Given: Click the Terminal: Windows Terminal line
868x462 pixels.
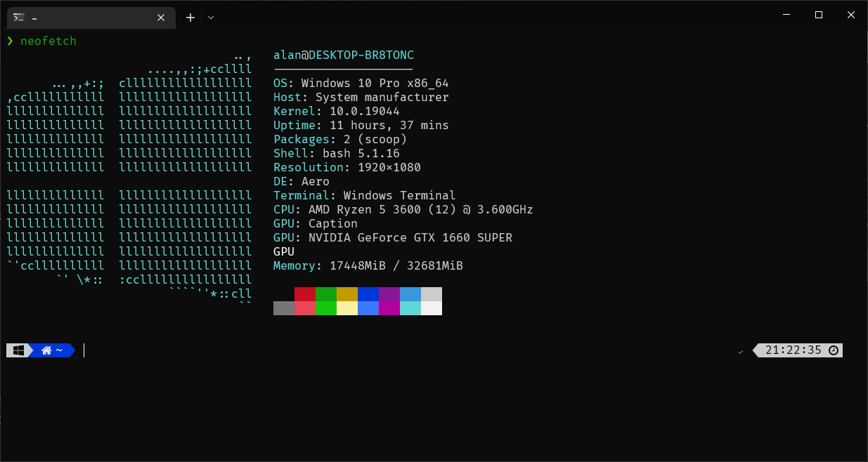Looking at the screenshot, I should [x=365, y=196].
